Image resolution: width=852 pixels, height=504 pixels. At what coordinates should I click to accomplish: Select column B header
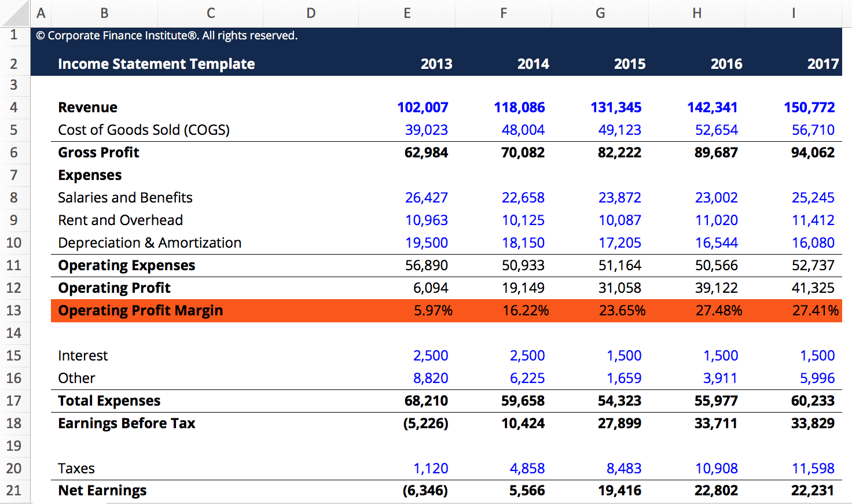tap(104, 12)
